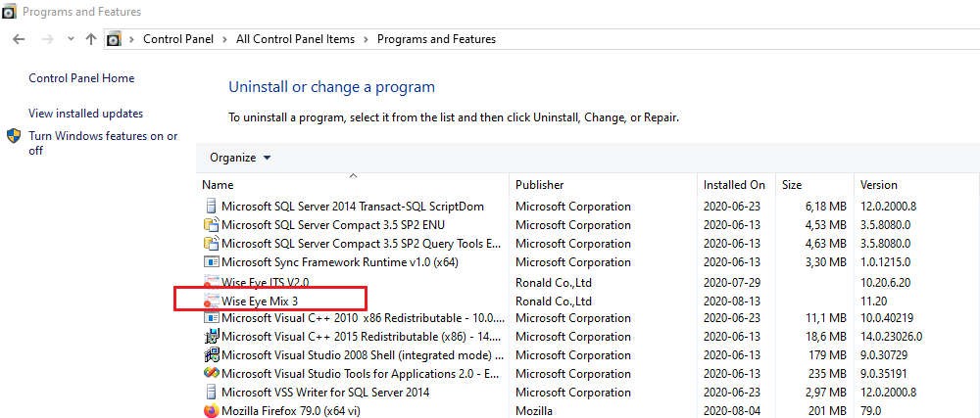This screenshot has width=980, height=418.
Task: Click the Visual Studio Tools for Applications icon
Action: (x=211, y=374)
